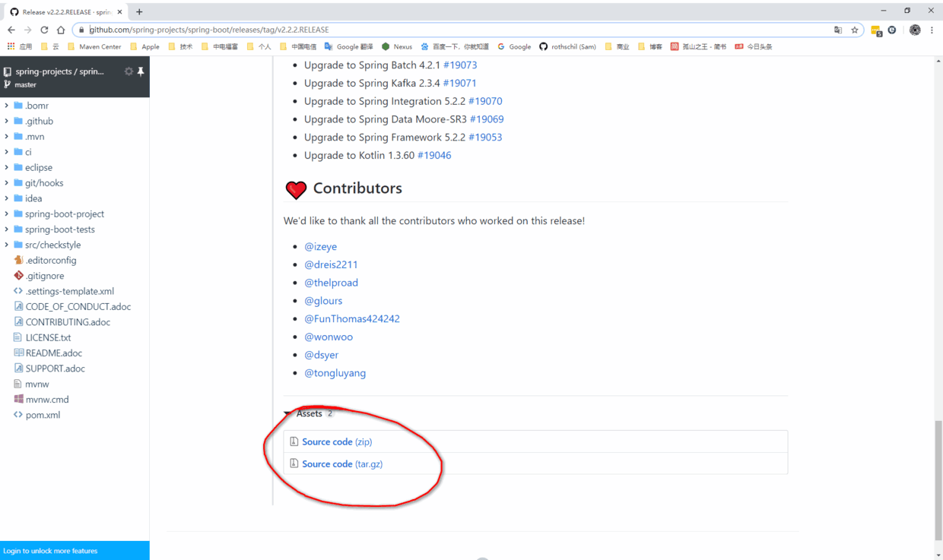
Task: Go to the browser home page
Action: click(x=61, y=30)
